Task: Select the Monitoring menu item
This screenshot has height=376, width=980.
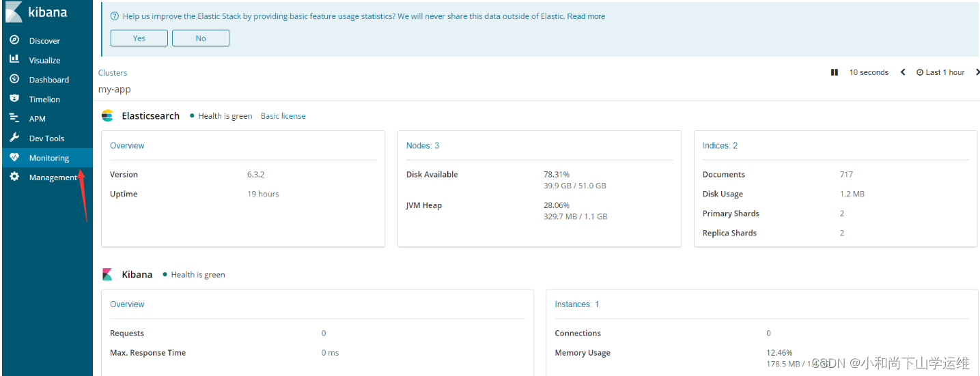Action: [x=46, y=158]
